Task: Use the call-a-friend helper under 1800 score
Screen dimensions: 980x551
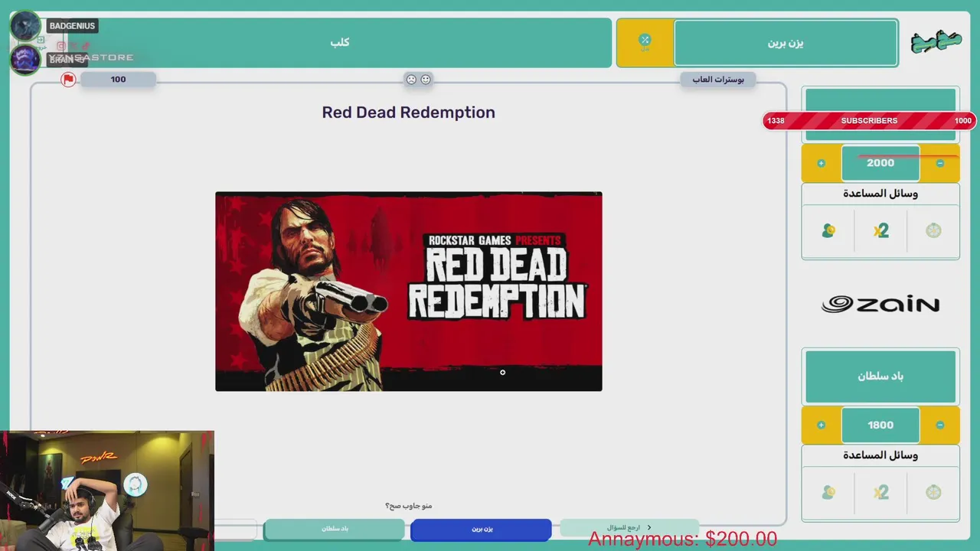Action: coord(828,492)
